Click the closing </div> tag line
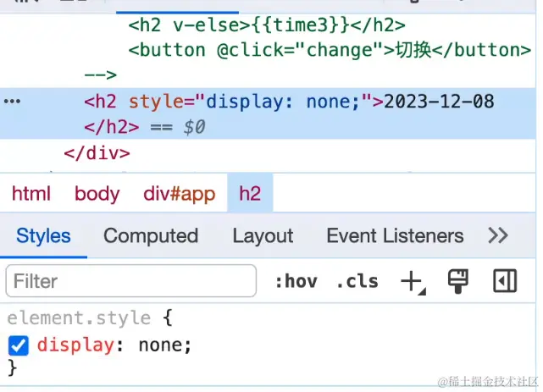Viewport: 543px width, 392px height. click(x=97, y=153)
